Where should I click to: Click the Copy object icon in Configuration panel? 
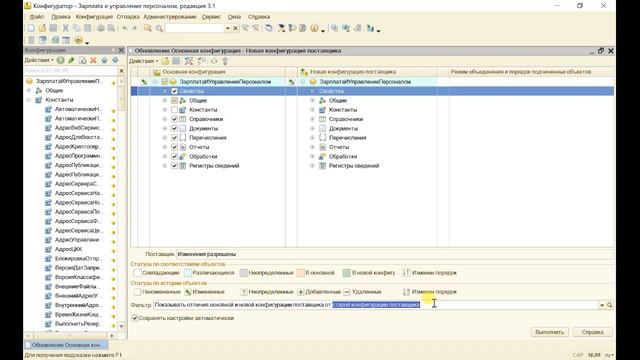pos(83,60)
